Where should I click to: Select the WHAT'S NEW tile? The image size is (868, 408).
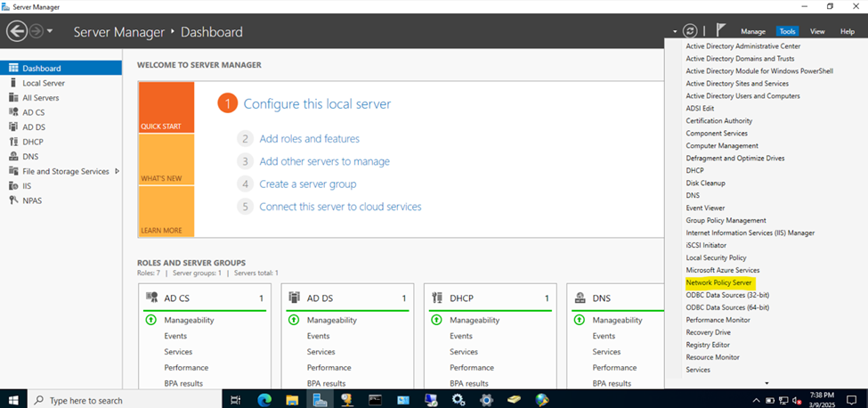click(x=166, y=159)
